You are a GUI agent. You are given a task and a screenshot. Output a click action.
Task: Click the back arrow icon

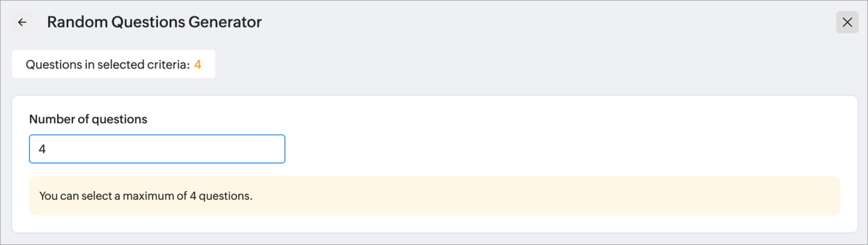point(22,22)
